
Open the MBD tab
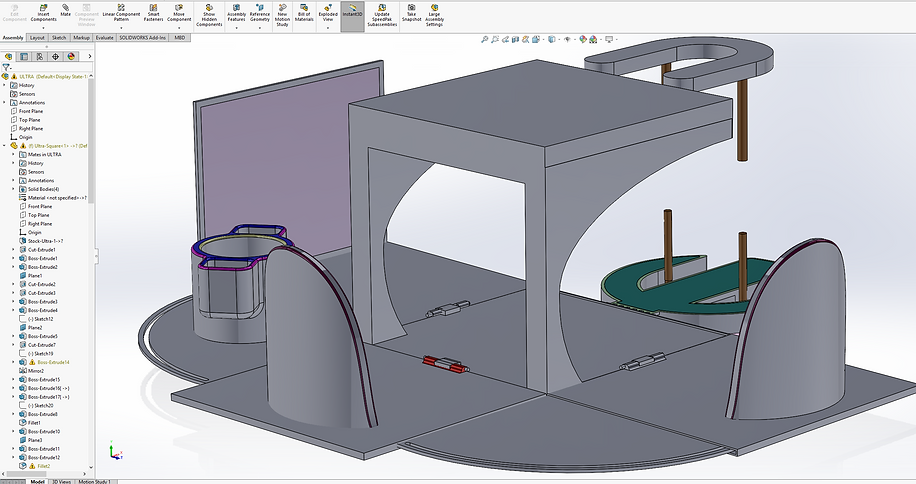[180, 38]
